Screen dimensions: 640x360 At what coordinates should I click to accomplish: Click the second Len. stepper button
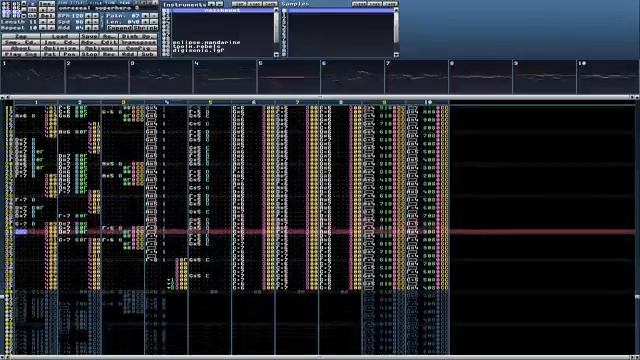154,22
